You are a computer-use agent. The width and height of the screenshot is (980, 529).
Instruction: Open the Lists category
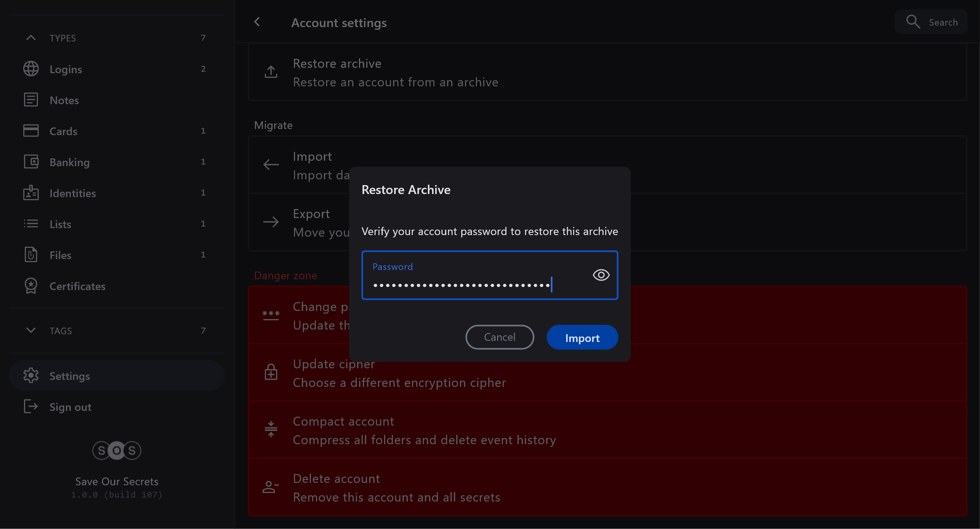(60, 224)
